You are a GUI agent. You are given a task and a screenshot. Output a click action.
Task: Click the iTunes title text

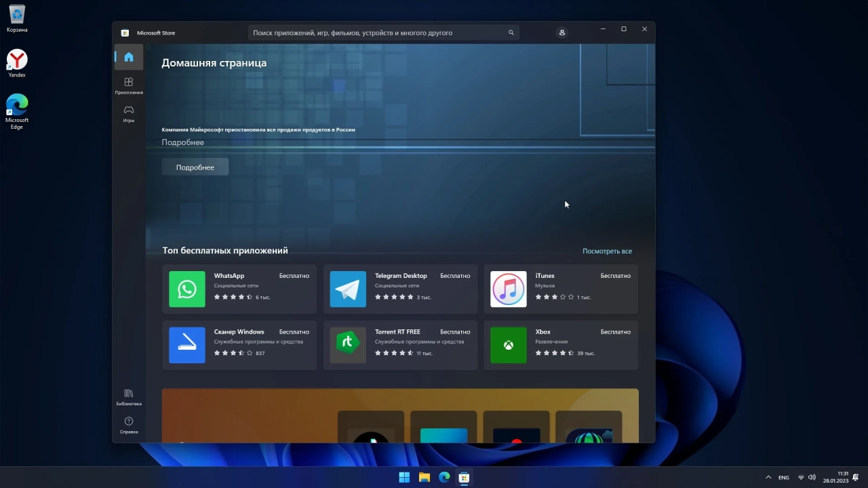point(545,276)
